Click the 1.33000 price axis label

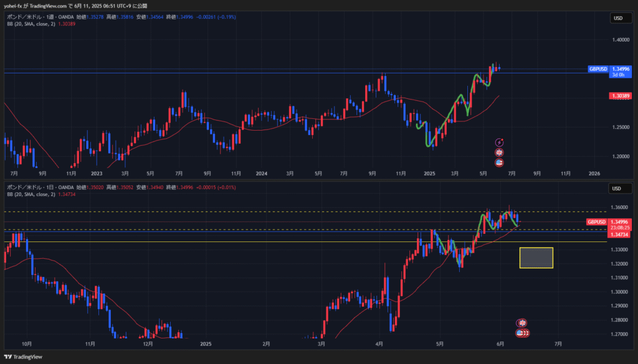point(619,250)
